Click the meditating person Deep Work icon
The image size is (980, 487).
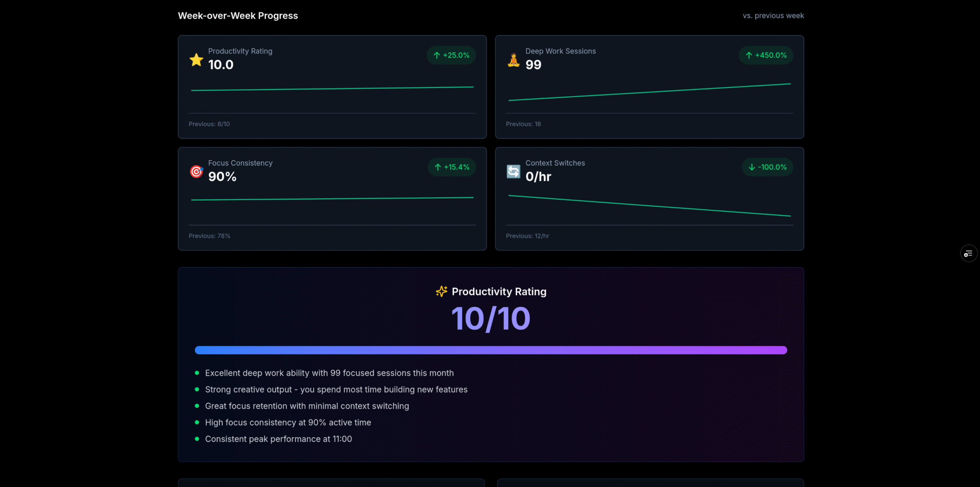(513, 60)
